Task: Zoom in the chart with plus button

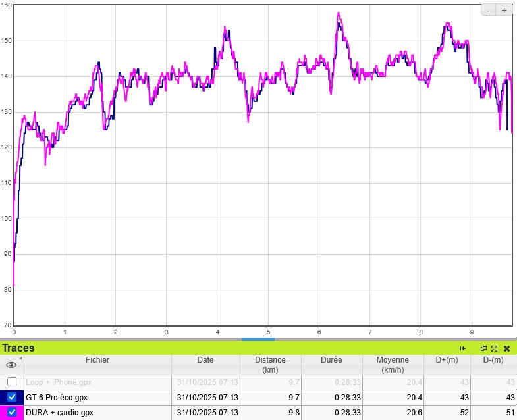Action: point(504,10)
